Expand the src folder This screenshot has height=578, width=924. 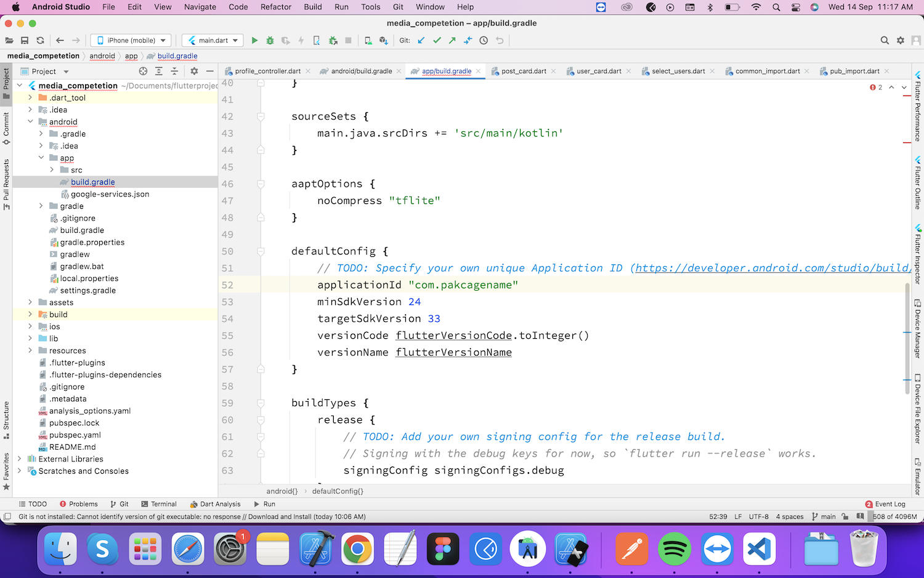tap(52, 170)
